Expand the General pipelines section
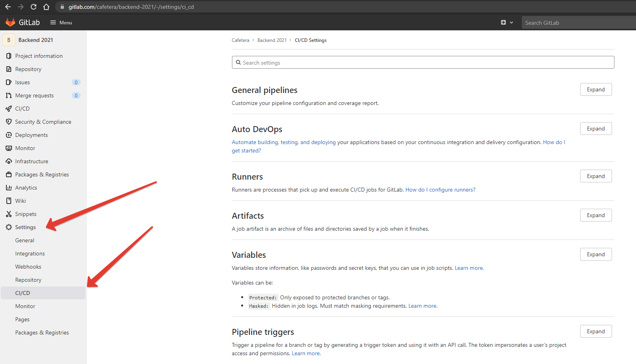The width and height of the screenshot is (636, 364). click(595, 90)
